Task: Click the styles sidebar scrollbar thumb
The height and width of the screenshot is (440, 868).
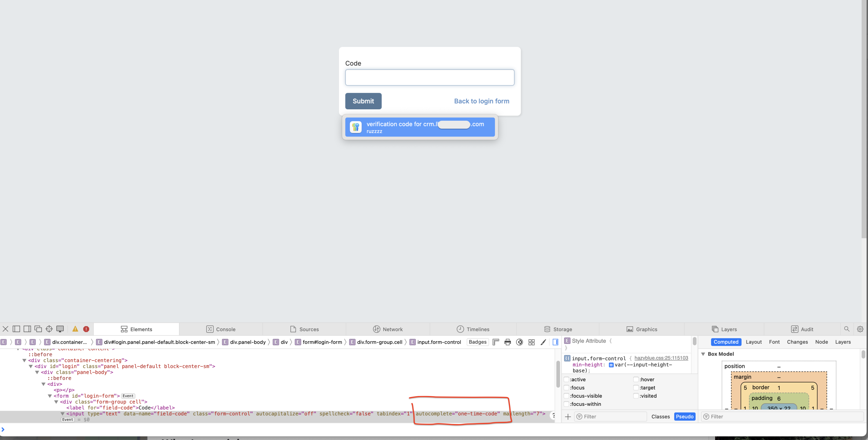Action: pos(695,341)
